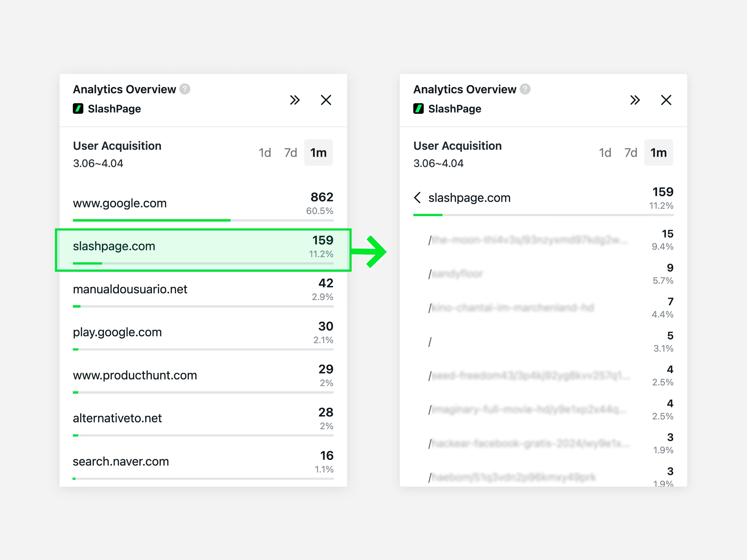The image size is (747, 560).
Task: Select 1m range in left panel
Action: pyautogui.click(x=318, y=153)
